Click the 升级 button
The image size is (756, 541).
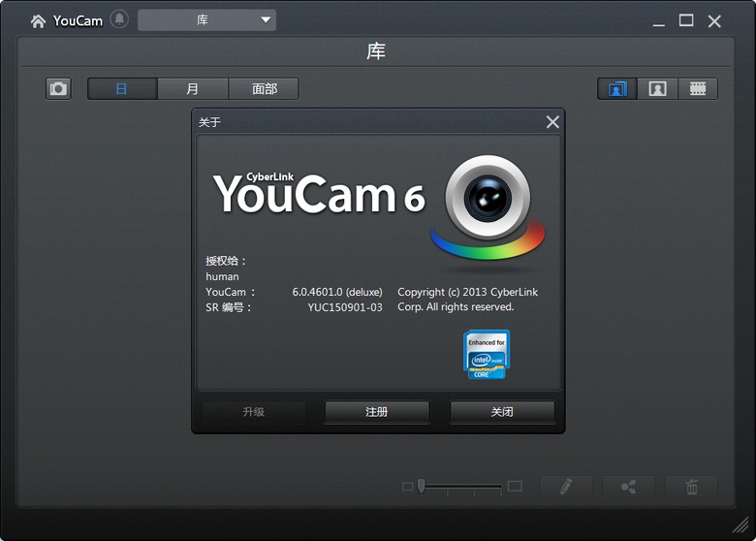pos(253,412)
